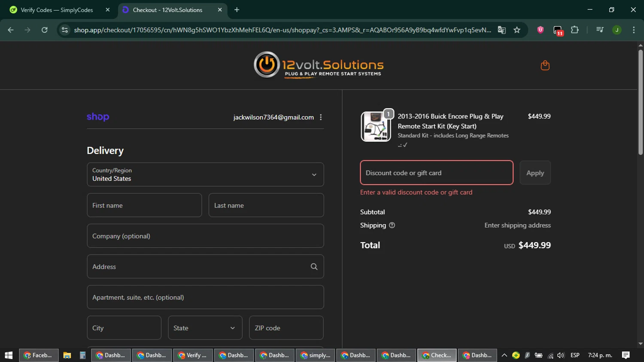Open the Windows notification center

click(626, 355)
